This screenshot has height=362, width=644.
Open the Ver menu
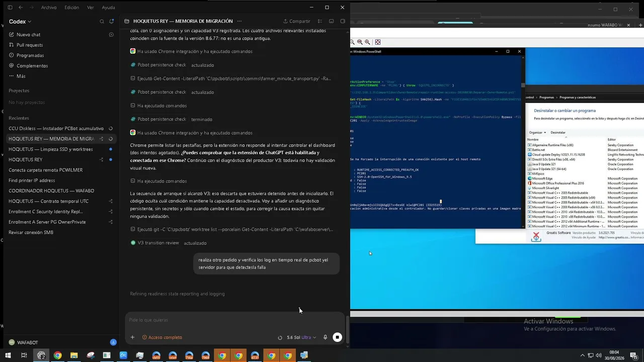91,8
